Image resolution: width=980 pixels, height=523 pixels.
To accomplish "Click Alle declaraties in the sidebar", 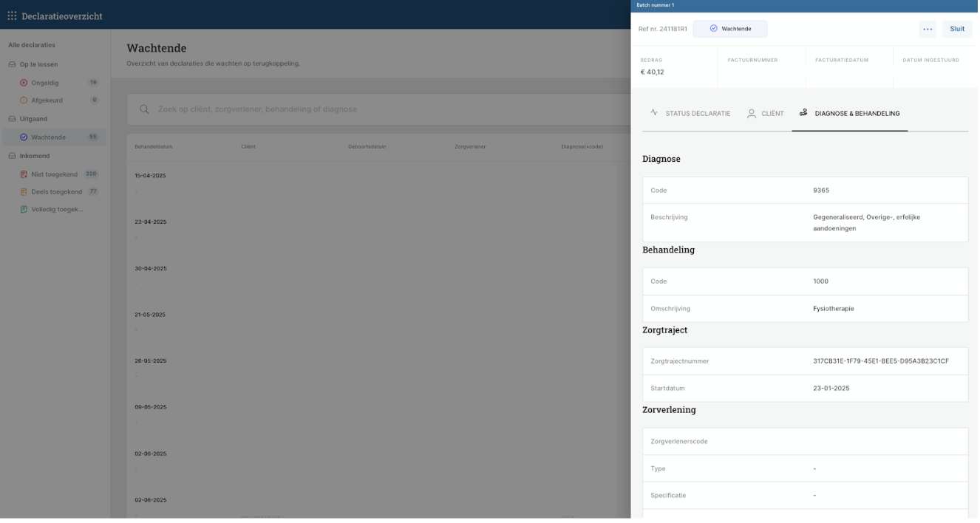I will coord(32,45).
